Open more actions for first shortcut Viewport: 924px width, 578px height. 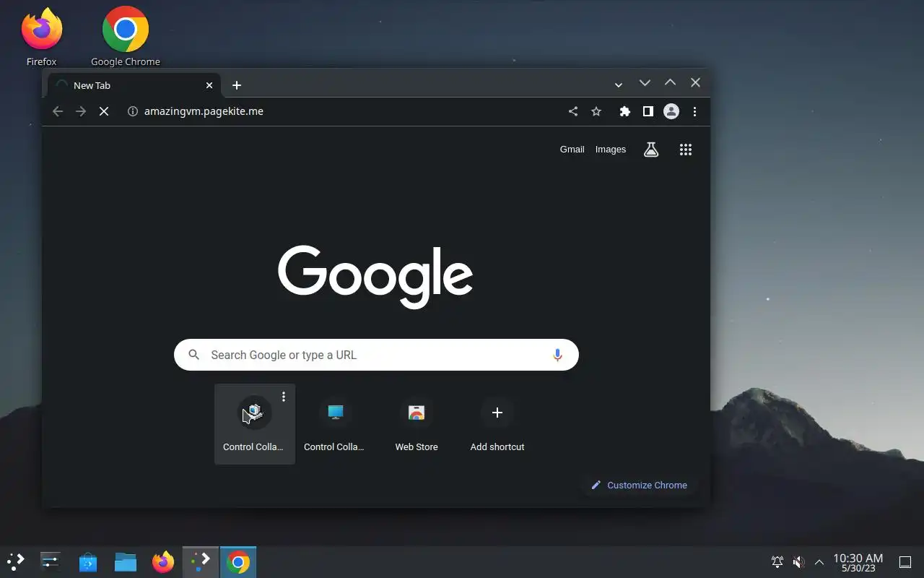284,397
